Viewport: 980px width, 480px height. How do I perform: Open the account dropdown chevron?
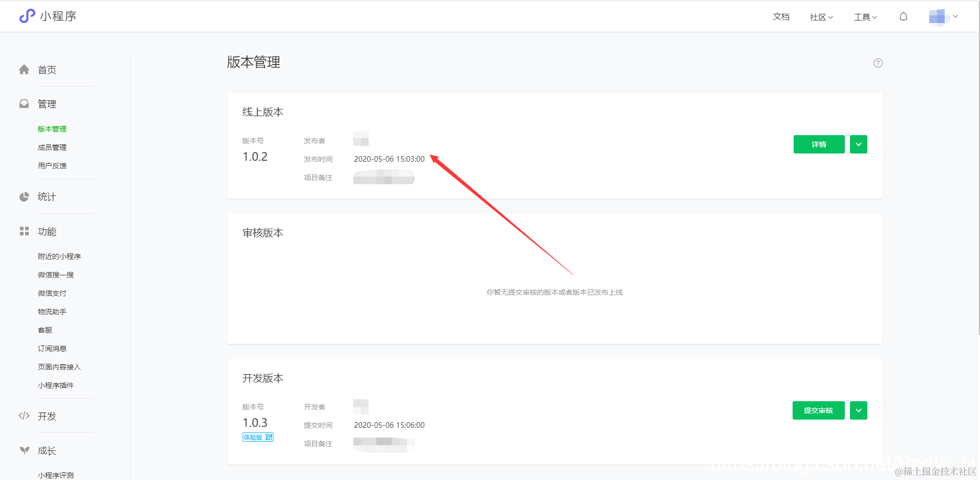coord(955,16)
